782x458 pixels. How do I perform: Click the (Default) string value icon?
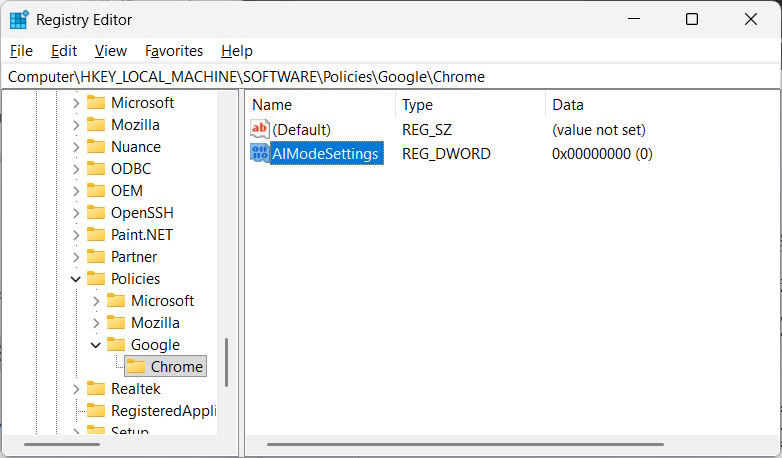point(259,129)
